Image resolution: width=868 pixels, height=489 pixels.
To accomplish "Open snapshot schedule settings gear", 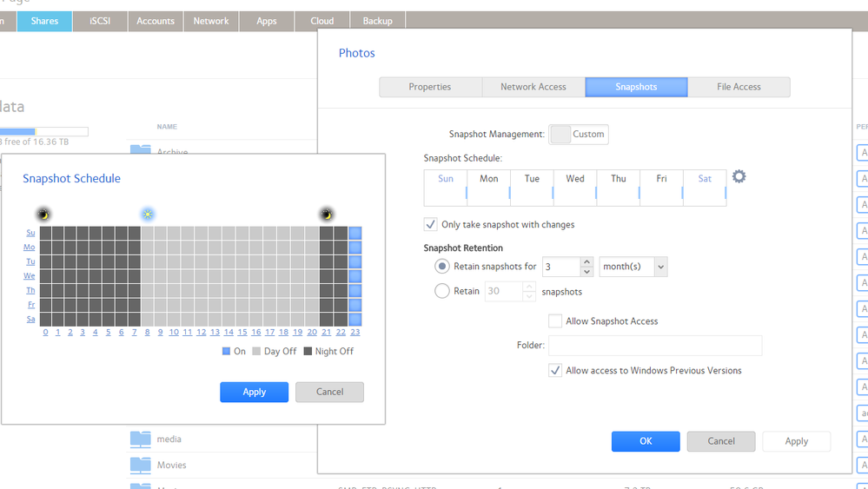I will click(x=739, y=176).
